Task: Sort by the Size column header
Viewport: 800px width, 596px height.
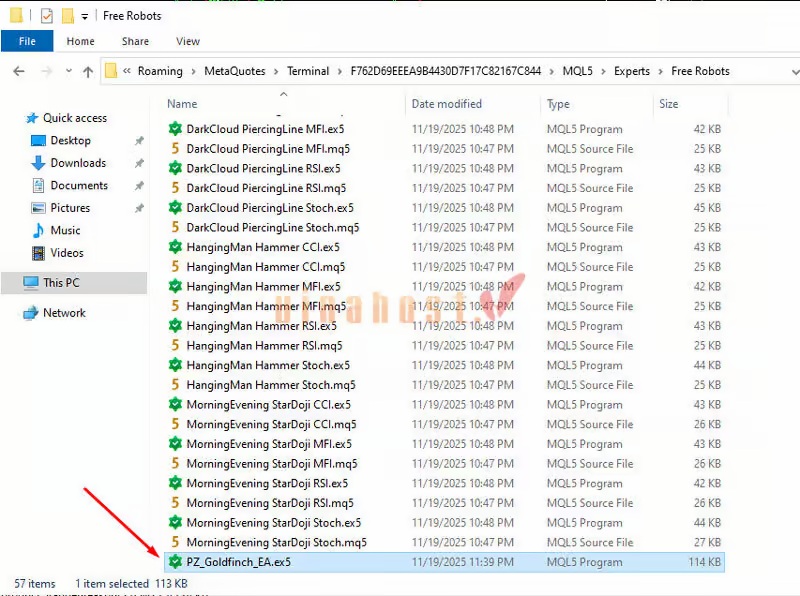Action: 668,104
